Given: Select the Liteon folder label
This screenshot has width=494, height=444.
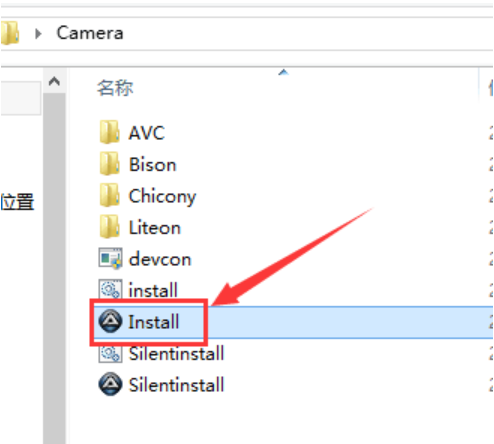Looking at the screenshot, I should (x=155, y=228).
